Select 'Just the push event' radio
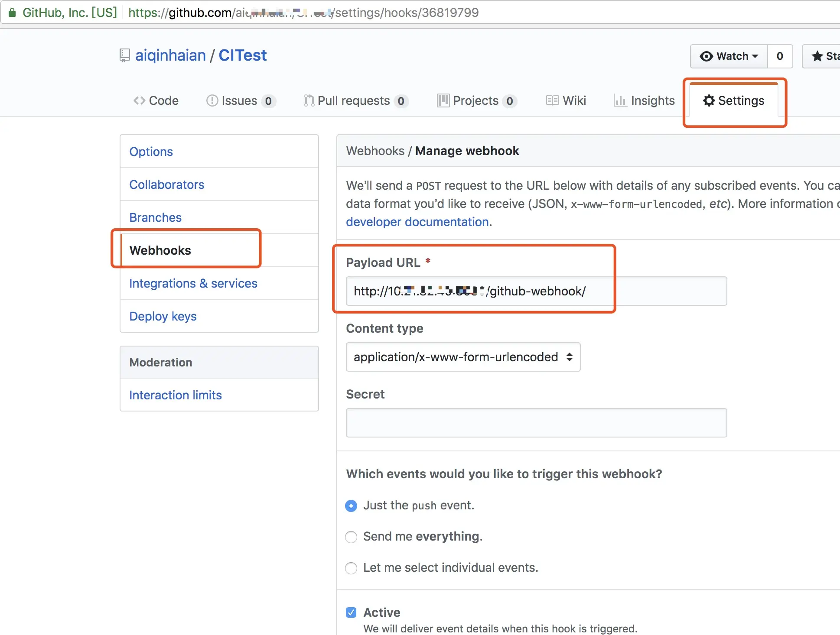Image resolution: width=840 pixels, height=635 pixels. click(x=351, y=505)
